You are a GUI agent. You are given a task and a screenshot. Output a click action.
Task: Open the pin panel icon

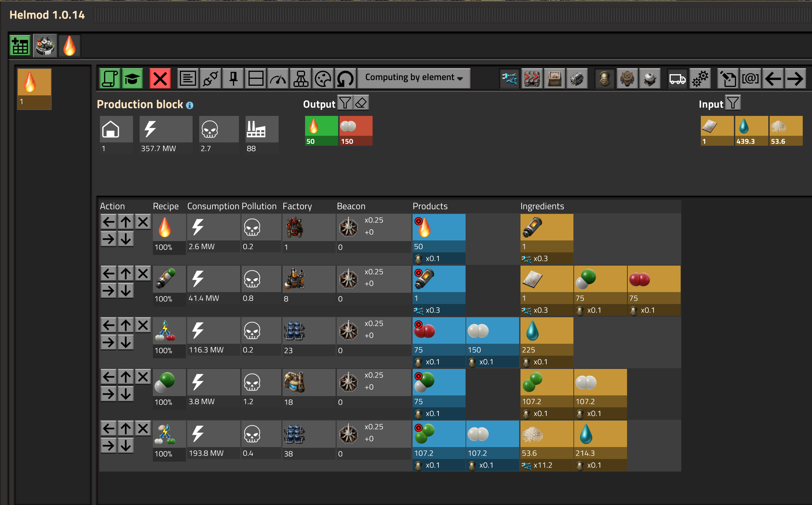233,79
